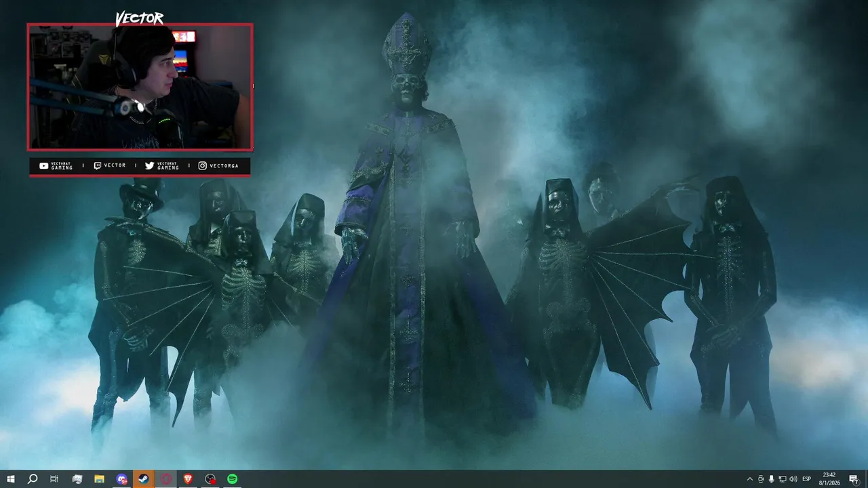Open Task View from the taskbar

(54, 479)
